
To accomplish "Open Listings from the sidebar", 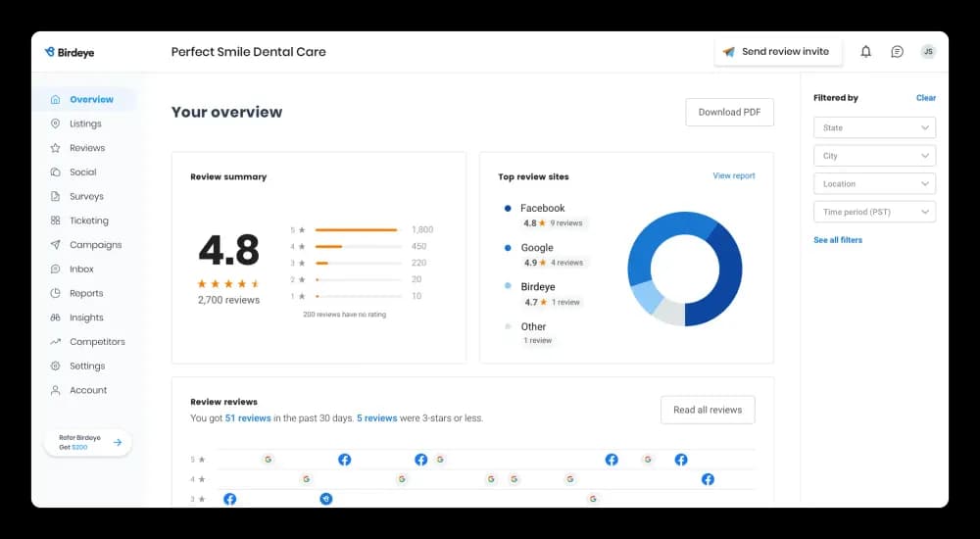I will [x=85, y=123].
